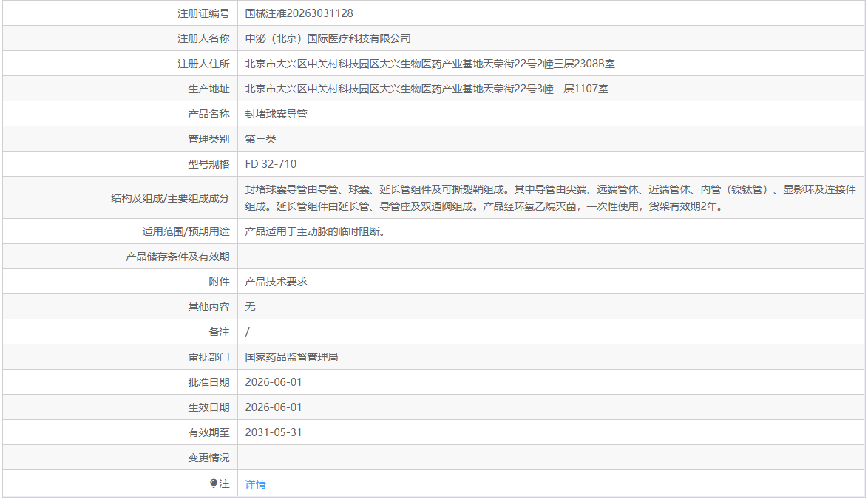Click the 备注 label
This screenshot has height=499, width=868.
pos(219,332)
